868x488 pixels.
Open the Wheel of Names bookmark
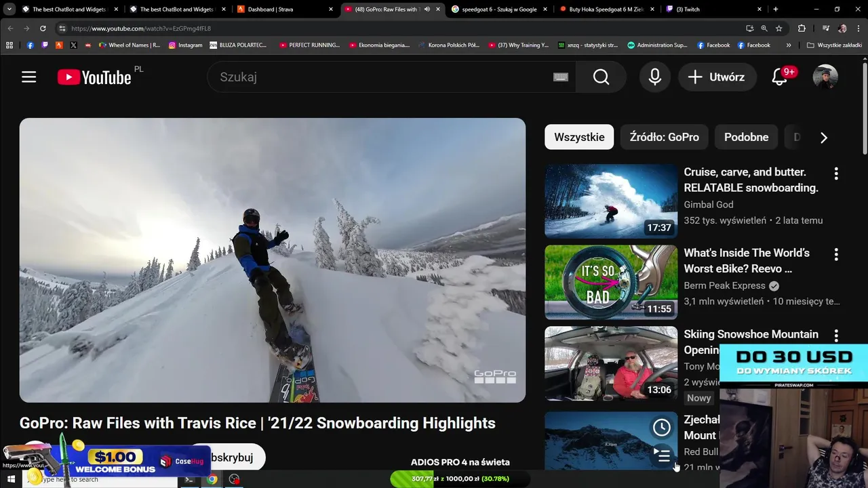coord(130,45)
